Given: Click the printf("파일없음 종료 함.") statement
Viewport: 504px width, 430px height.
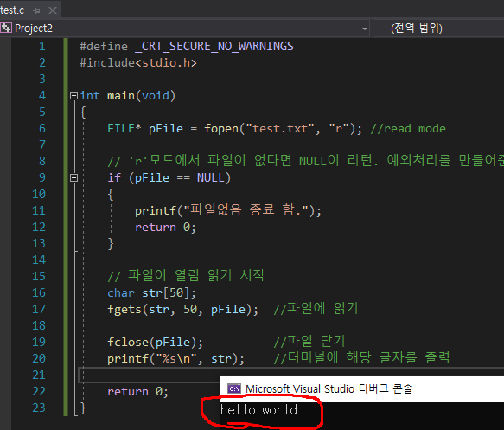Looking at the screenshot, I should click(x=228, y=210).
